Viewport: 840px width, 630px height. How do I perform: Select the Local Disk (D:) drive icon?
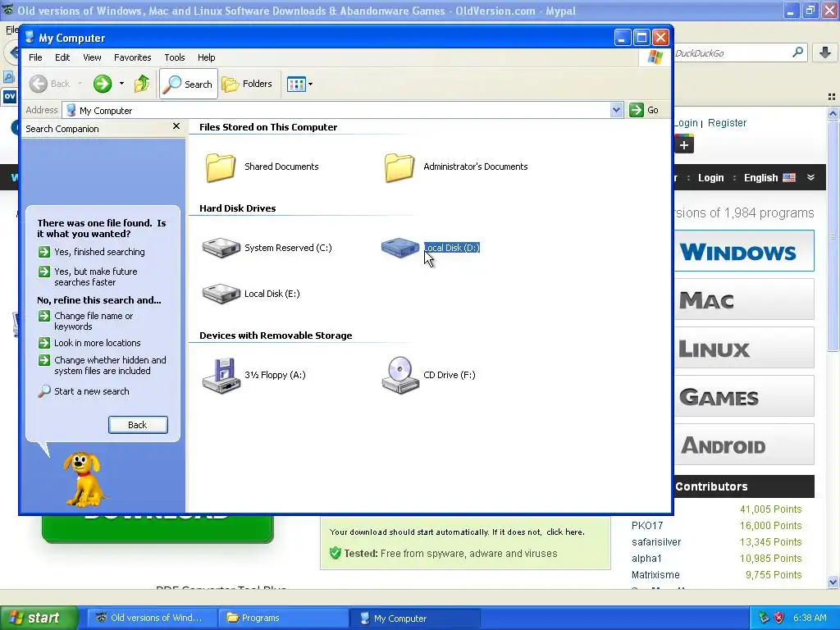tap(399, 248)
